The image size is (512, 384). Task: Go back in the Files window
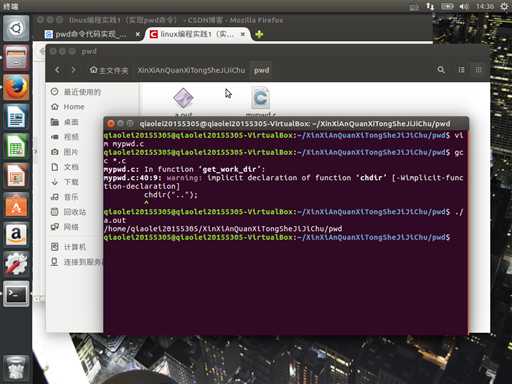click(58, 70)
